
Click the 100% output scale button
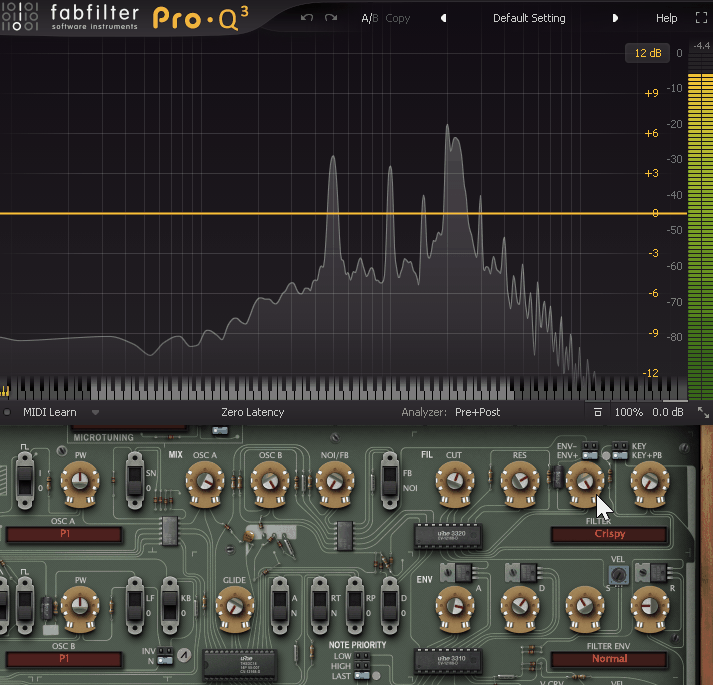[628, 412]
